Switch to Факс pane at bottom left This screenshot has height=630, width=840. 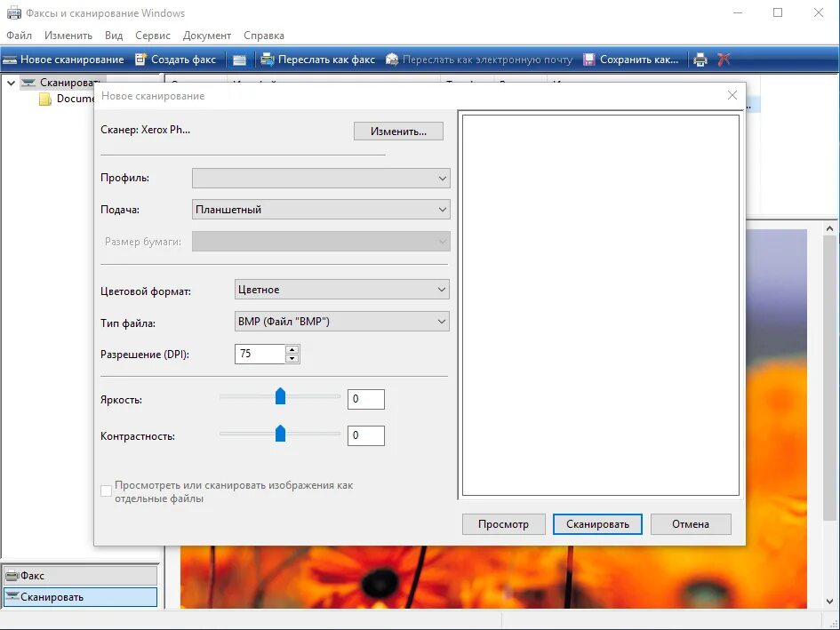(80, 576)
